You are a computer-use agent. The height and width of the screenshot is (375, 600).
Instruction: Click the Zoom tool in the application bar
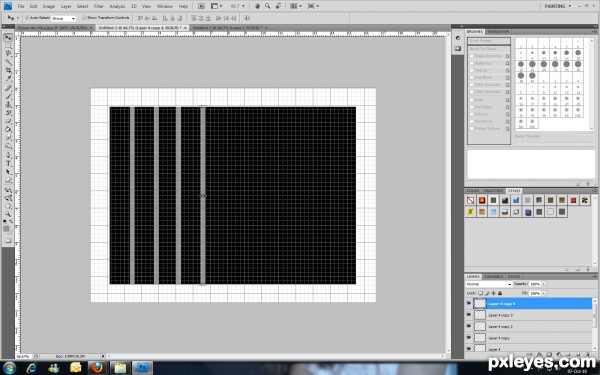click(x=267, y=6)
